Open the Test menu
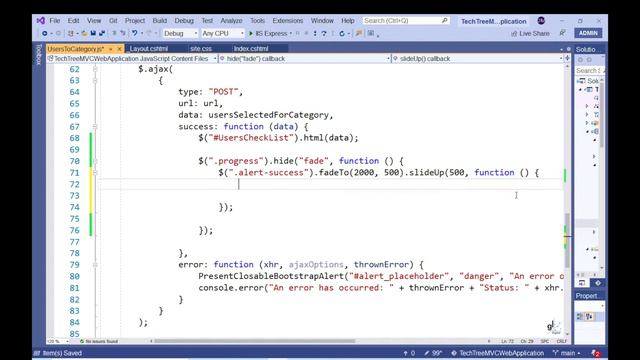640x360 pixels. (207, 20)
